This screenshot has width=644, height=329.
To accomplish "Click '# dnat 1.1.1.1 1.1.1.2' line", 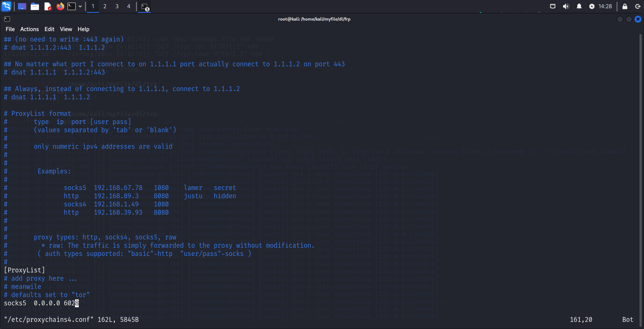I will [47, 97].
